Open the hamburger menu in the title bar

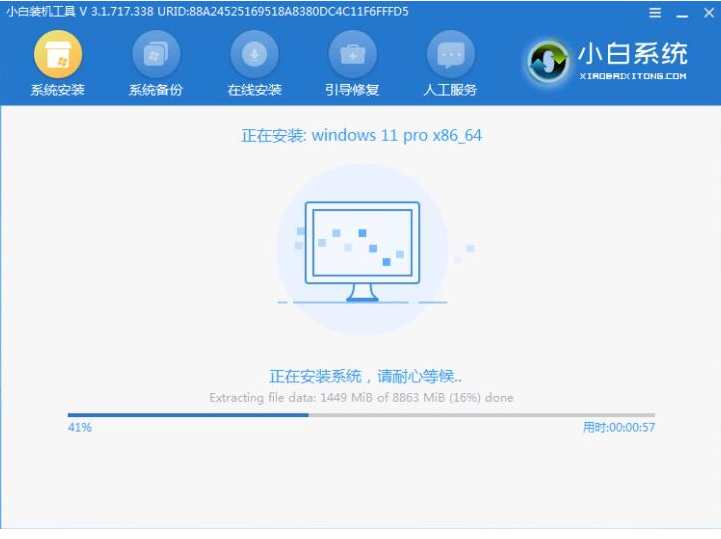click(x=655, y=13)
